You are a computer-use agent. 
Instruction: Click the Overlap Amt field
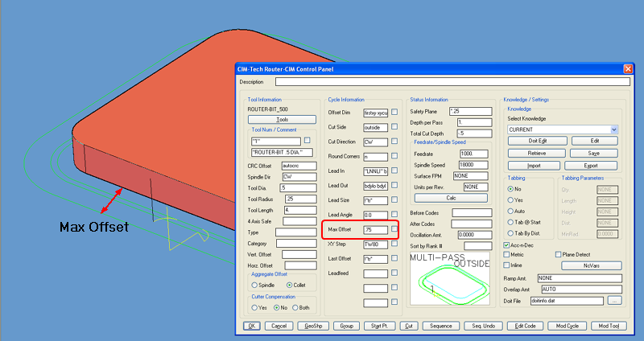[x=581, y=290]
